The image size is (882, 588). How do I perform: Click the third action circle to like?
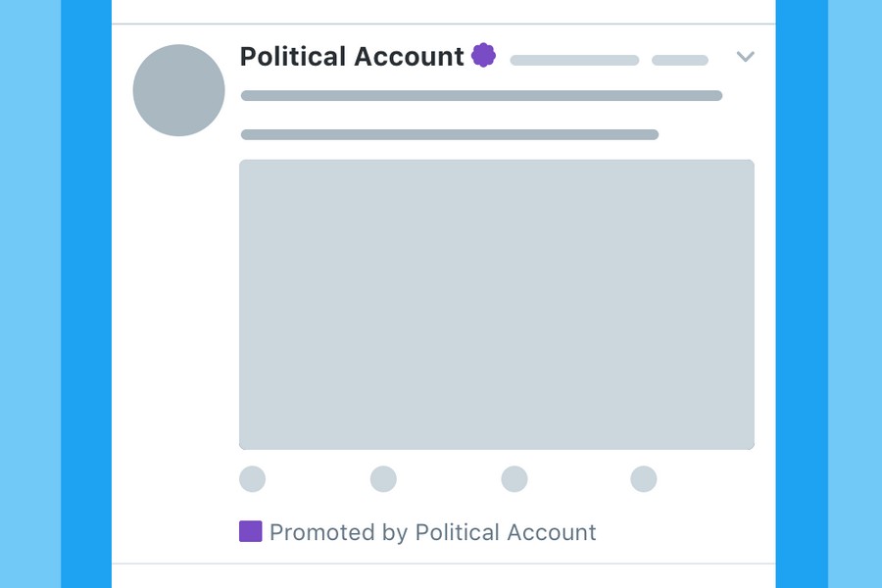pyautogui.click(x=514, y=479)
